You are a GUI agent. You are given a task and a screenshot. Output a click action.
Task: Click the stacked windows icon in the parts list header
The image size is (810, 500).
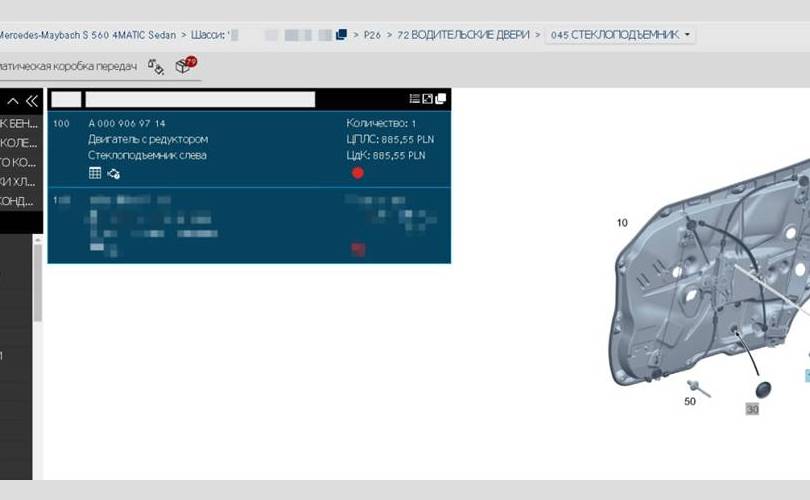441,99
